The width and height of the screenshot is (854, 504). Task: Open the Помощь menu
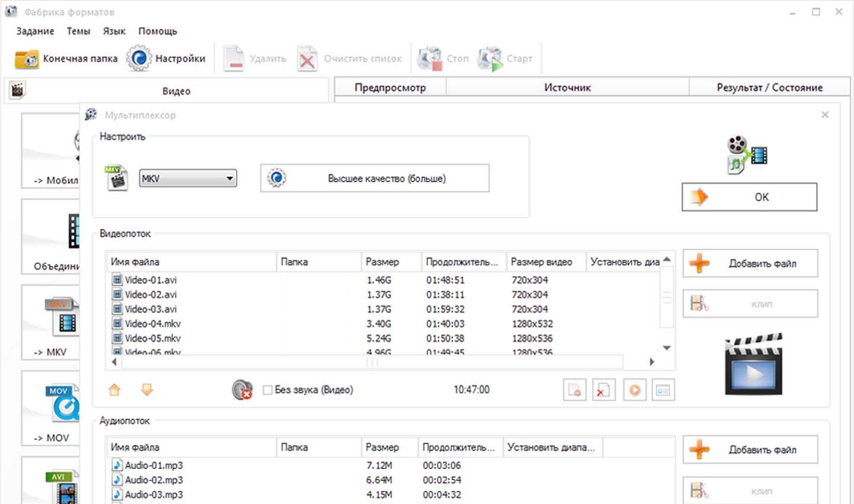(158, 31)
